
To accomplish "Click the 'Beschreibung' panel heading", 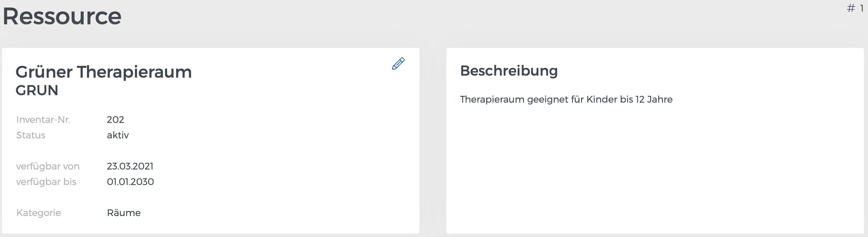I will point(509,71).
